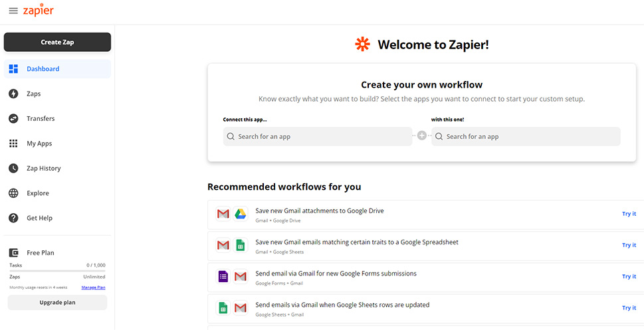Click the Google Forms icon in the Forms workflow

coord(223,276)
